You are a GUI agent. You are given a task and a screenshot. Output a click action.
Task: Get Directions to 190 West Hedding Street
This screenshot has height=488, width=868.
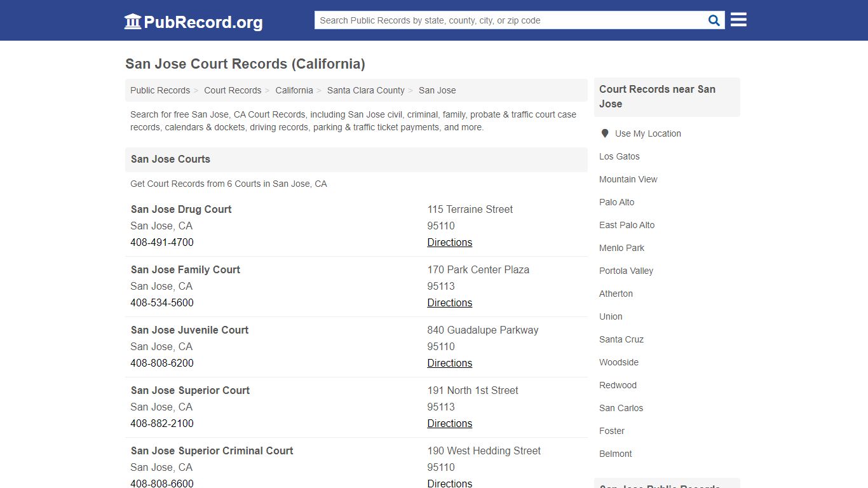pos(450,483)
